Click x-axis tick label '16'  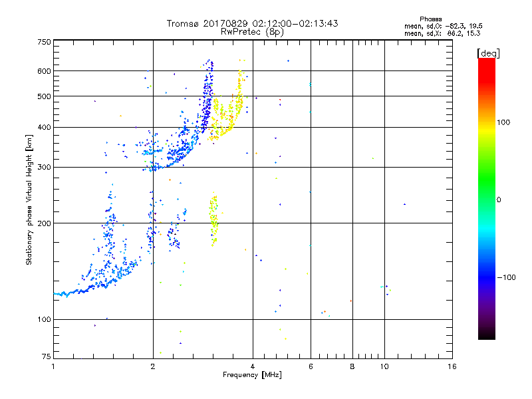click(452, 366)
